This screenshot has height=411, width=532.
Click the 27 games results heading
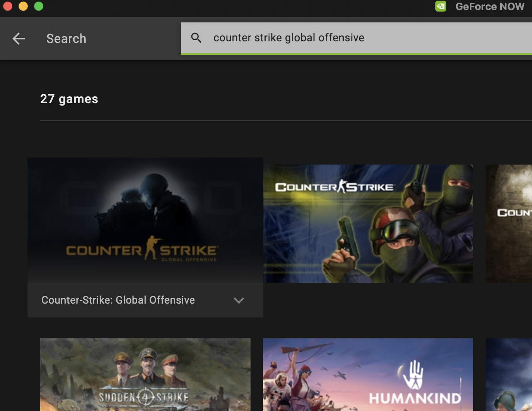69,99
